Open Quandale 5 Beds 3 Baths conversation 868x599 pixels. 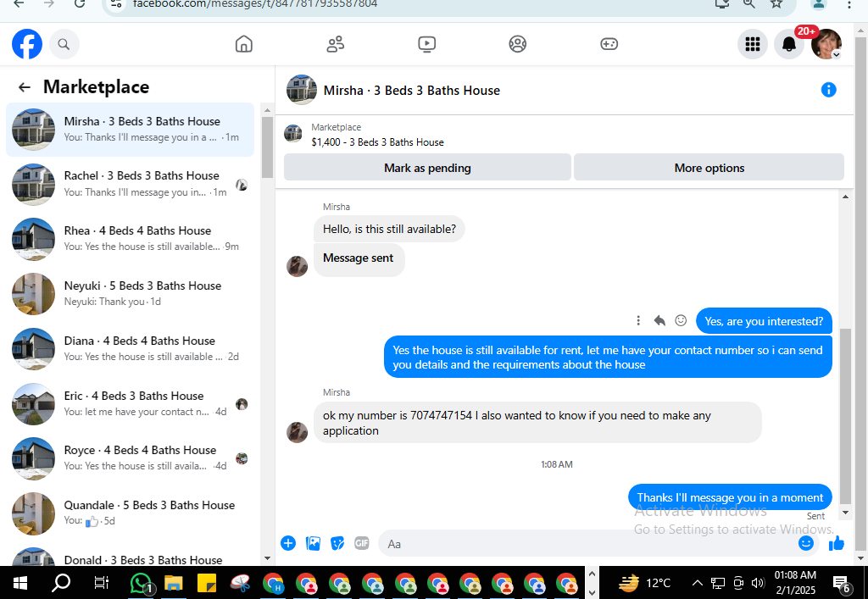130,513
